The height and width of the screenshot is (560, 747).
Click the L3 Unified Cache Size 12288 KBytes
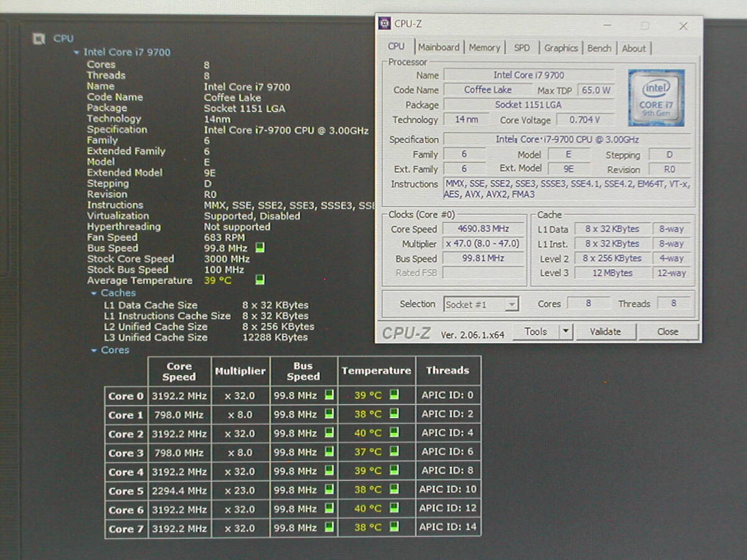tap(275, 337)
